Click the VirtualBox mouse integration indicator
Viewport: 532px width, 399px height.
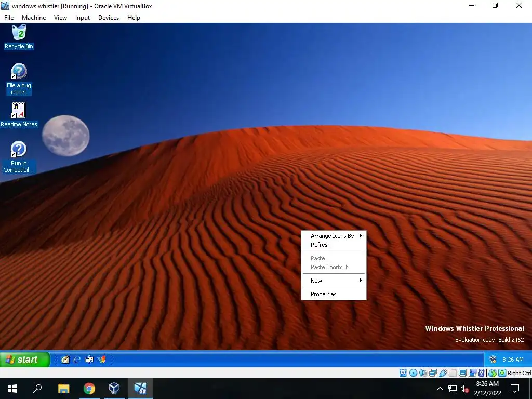point(493,373)
